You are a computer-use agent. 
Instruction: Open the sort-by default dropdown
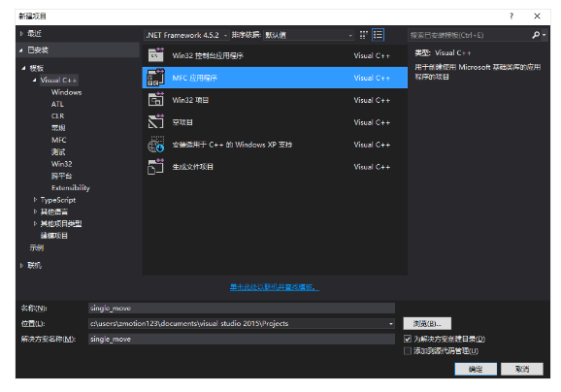(309, 35)
